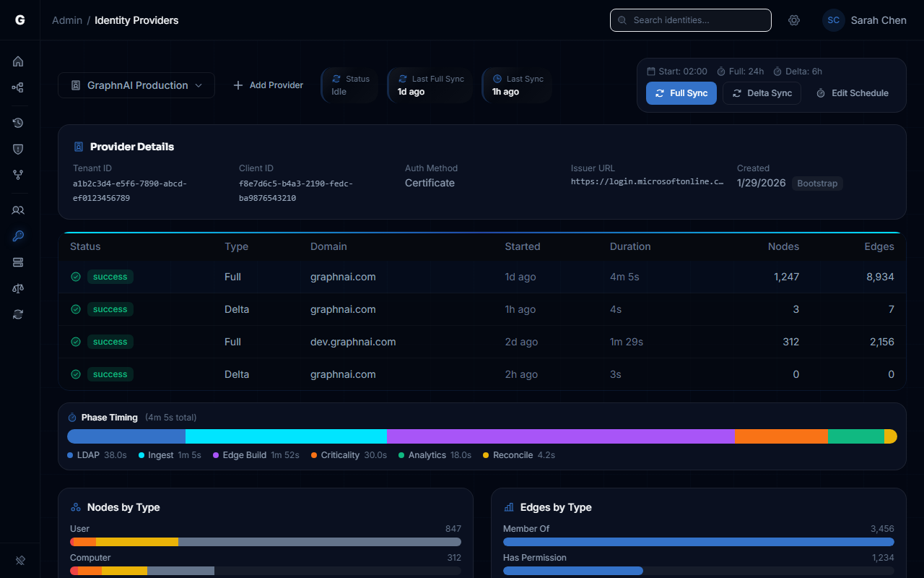Add a new provider
The image size is (924, 578).
pyautogui.click(x=268, y=85)
